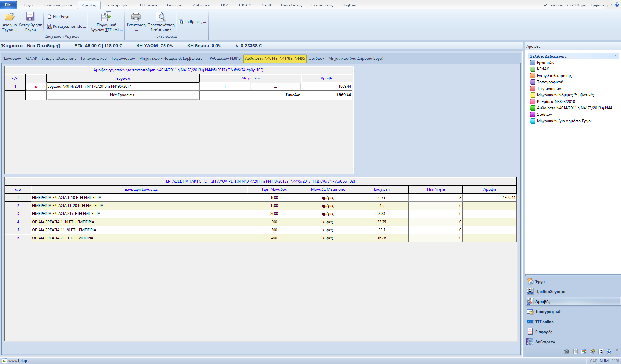Screen dimensions: 621x364
Task: Save project with Καταχώρηση Έργου icon
Action: tap(30, 17)
